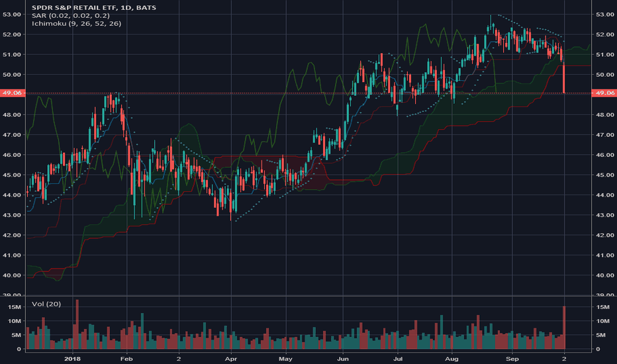Click the May label on time axis
This screenshot has height=364, width=617.
(285, 359)
